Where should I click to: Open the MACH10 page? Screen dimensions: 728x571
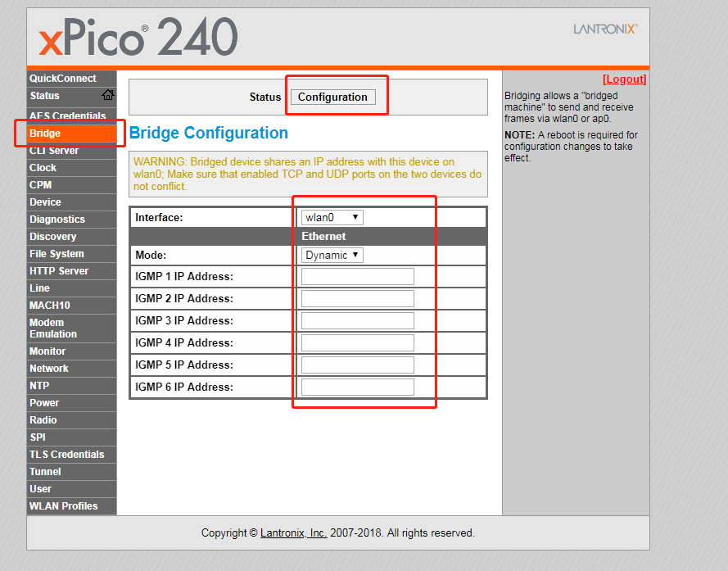point(71,306)
